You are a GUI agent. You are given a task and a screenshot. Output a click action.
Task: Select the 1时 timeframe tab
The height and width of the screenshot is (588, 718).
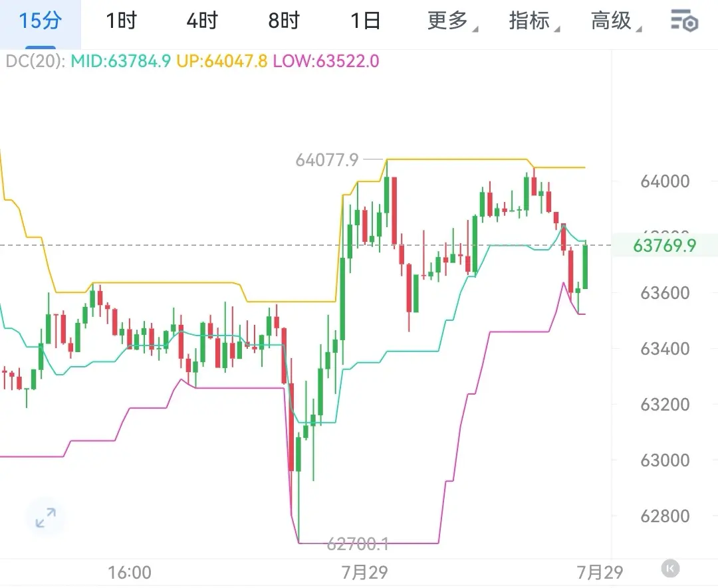[x=122, y=21]
